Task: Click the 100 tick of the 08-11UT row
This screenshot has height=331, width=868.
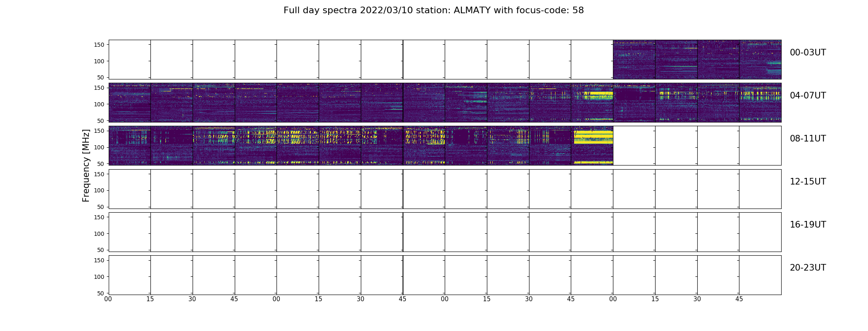Action: pos(100,147)
